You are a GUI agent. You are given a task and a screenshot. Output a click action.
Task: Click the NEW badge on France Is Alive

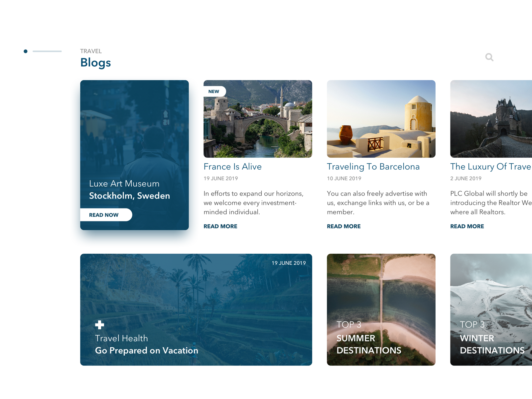213,91
